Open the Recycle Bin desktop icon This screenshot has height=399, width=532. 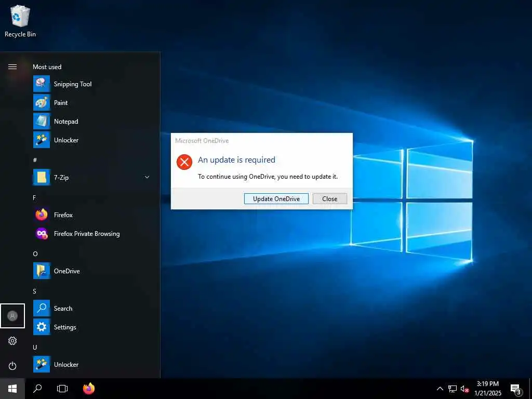click(20, 21)
